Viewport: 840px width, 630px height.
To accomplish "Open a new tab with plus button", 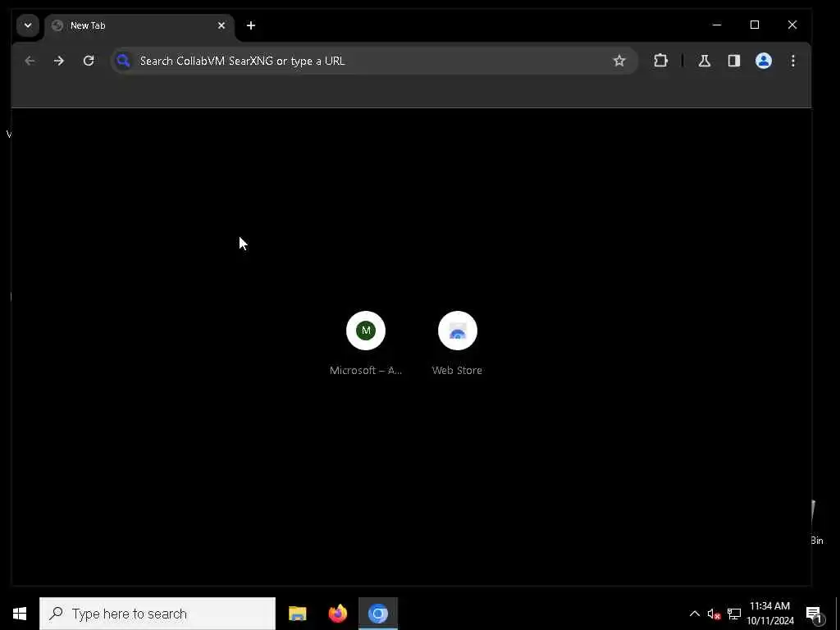I will tap(251, 25).
